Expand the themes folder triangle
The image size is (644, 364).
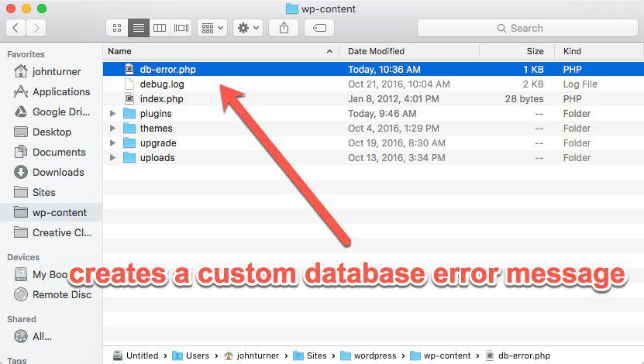(x=112, y=129)
